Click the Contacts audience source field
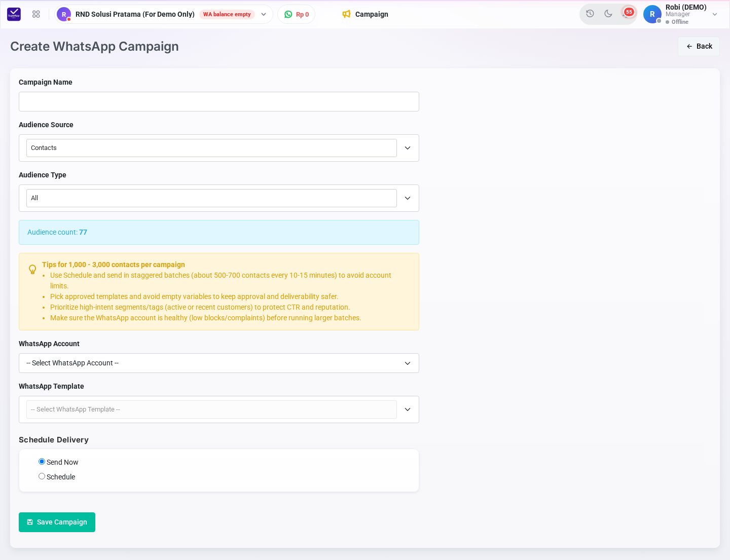The width and height of the screenshot is (730, 560). tap(211, 148)
